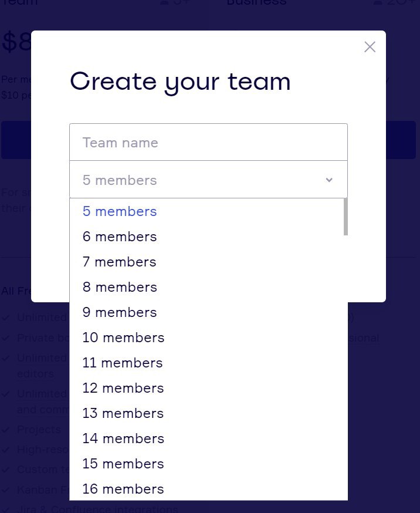Click the dropdown list scrollbar thumb
This screenshot has height=513, width=420.
[346, 216]
